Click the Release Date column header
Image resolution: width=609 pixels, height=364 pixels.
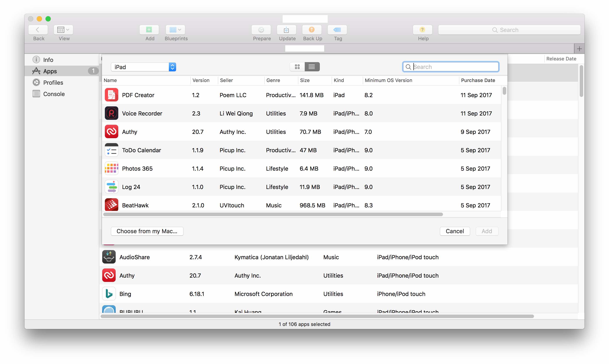click(561, 59)
